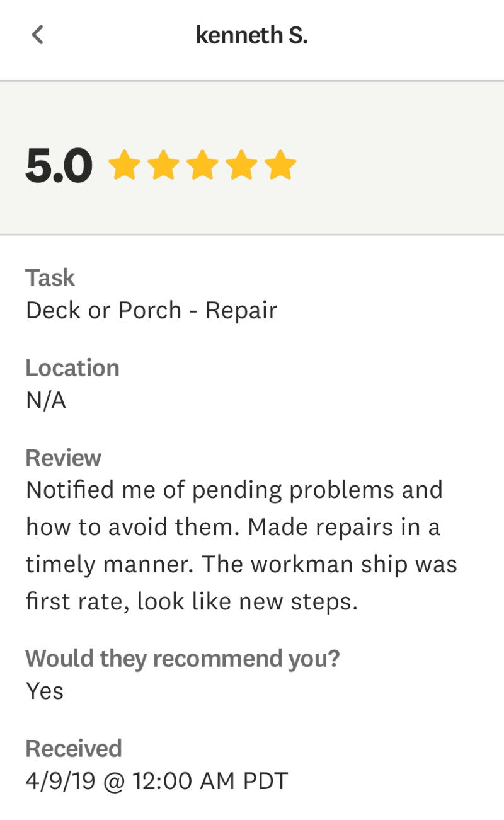Click review line starting 'first rate'
The width and height of the screenshot is (504, 820).
[x=192, y=601]
